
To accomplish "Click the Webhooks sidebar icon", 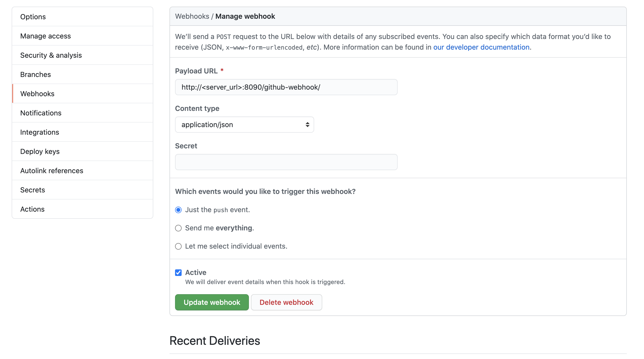I will coord(37,93).
